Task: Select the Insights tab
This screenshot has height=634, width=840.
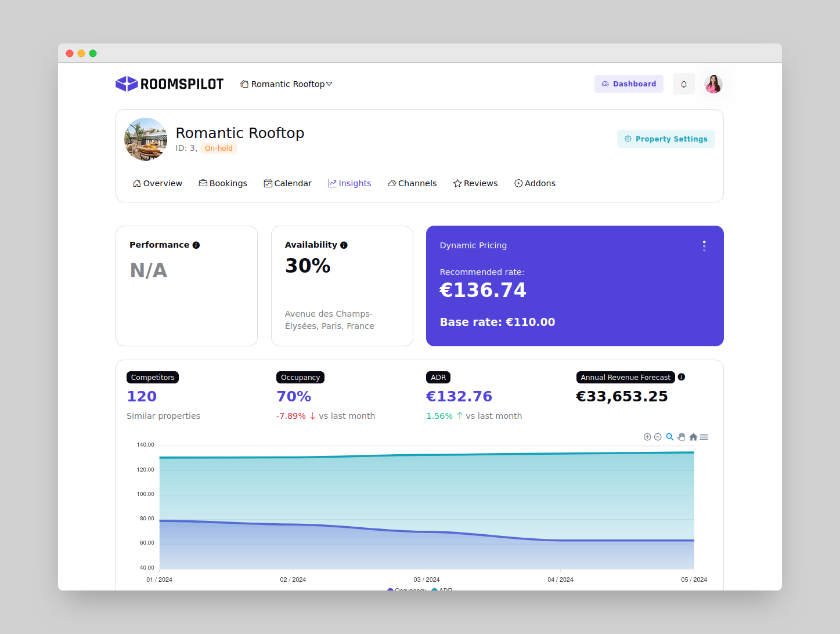Action: tap(349, 183)
